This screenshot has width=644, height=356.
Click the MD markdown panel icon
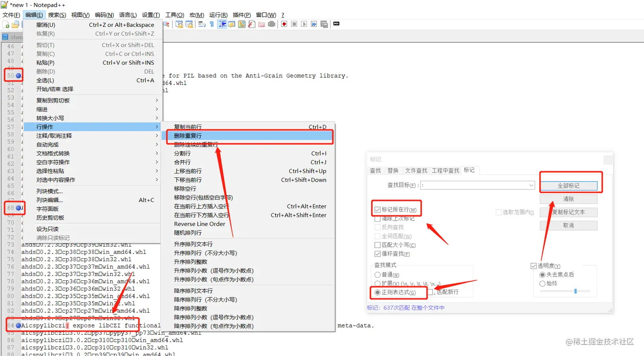point(336,24)
